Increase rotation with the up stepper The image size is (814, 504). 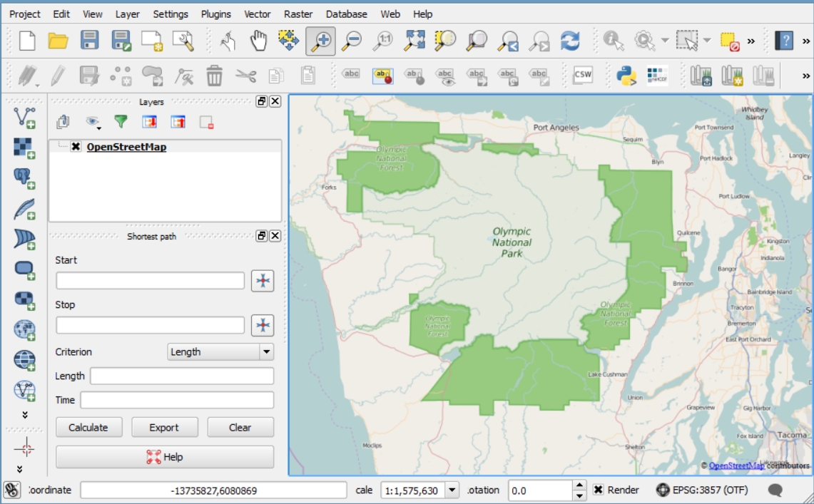(580, 485)
